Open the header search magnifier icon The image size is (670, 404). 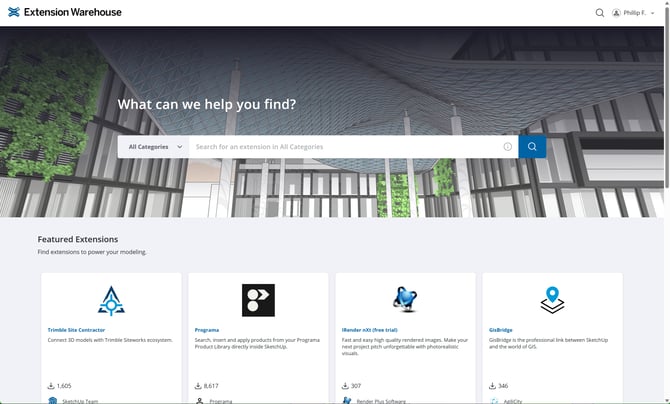point(599,13)
